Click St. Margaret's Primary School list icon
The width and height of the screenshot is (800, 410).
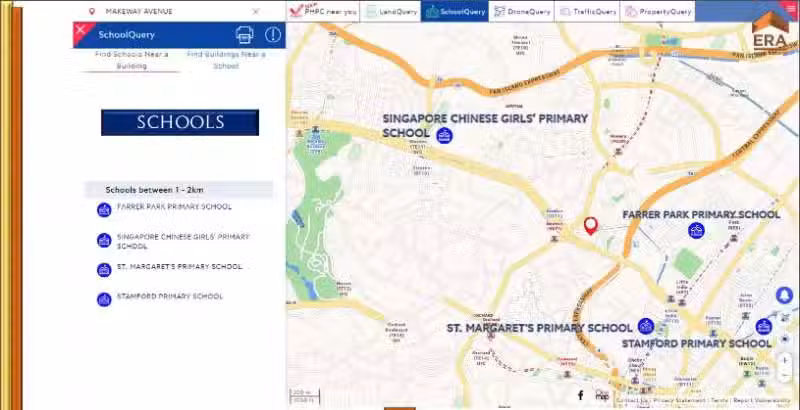(104, 270)
